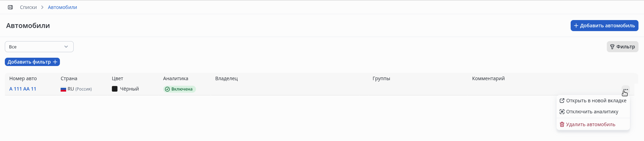The height and width of the screenshot is (141, 644).
Task: Click the Включена analytics status badge
Action: point(179,89)
